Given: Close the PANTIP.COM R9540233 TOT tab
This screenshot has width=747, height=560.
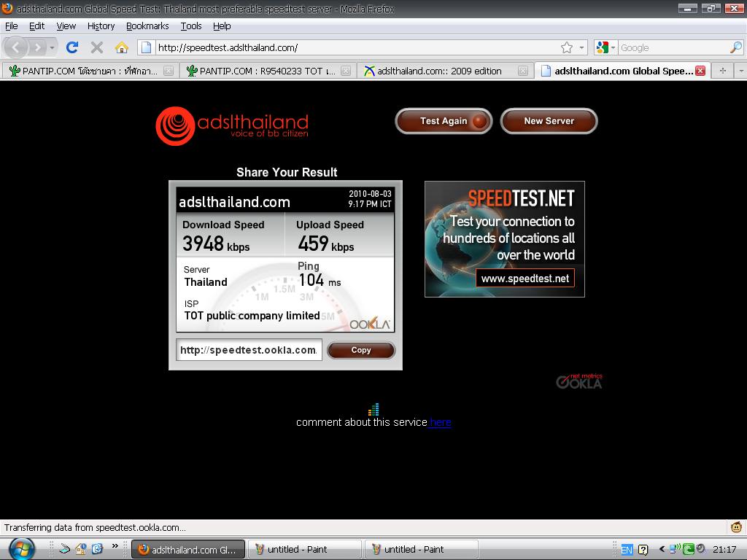Looking at the screenshot, I should coord(347,71).
